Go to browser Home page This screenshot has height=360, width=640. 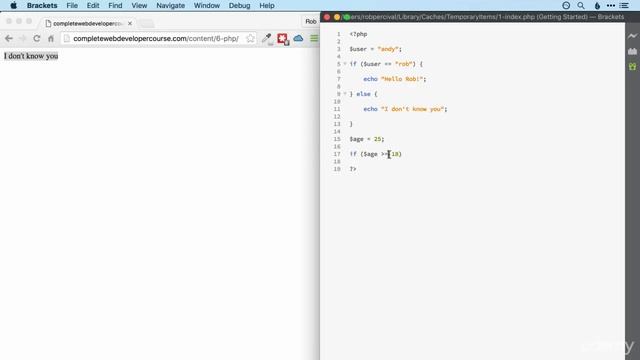51,38
